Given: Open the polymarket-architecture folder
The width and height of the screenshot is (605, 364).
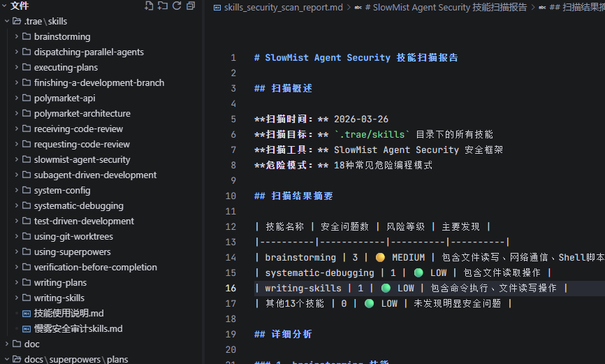Looking at the screenshot, I should pos(82,113).
